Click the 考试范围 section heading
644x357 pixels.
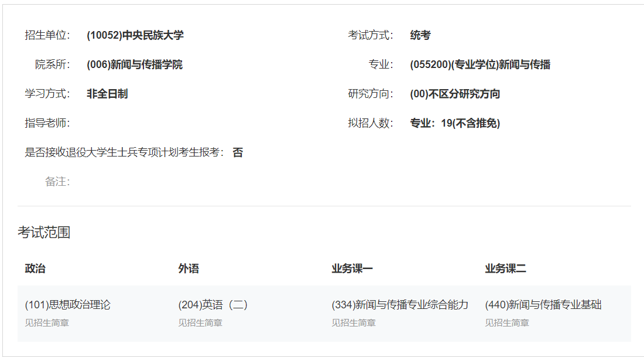[44, 232]
